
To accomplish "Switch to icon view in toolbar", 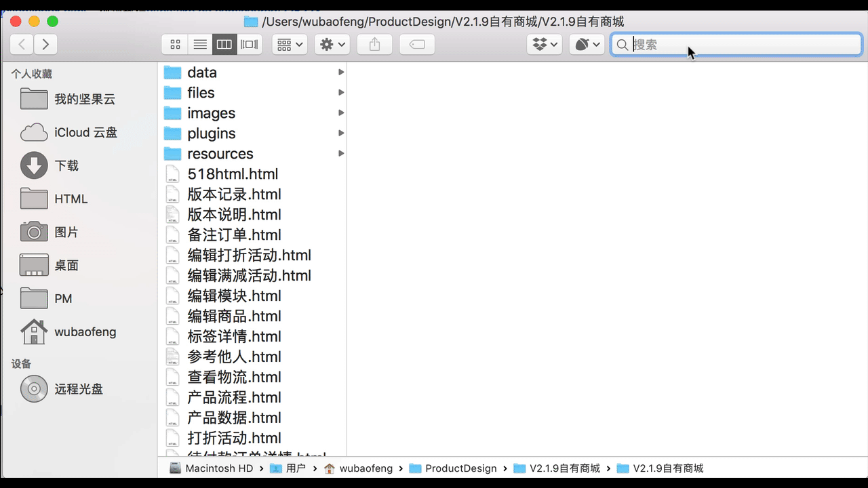I will click(x=175, y=45).
